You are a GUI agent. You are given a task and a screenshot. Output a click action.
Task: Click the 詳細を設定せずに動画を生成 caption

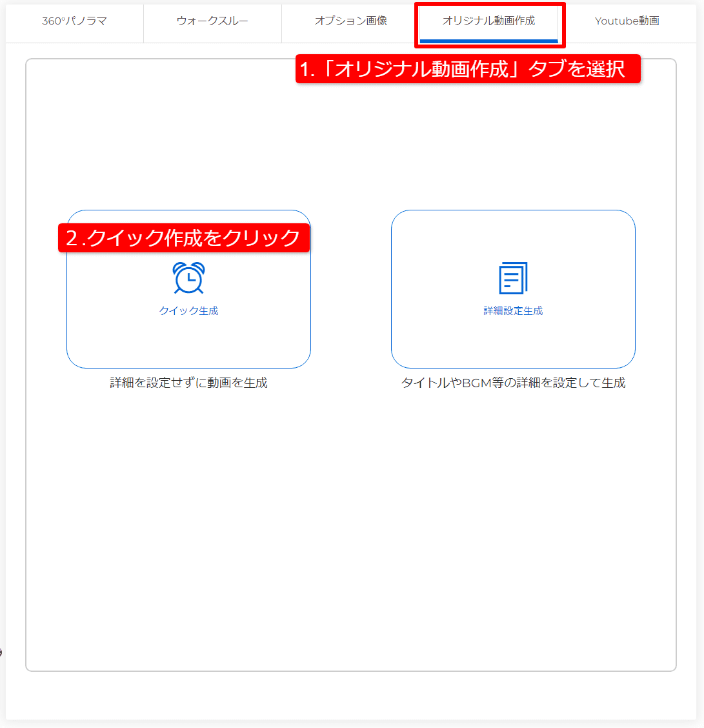click(x=188, y=383)
